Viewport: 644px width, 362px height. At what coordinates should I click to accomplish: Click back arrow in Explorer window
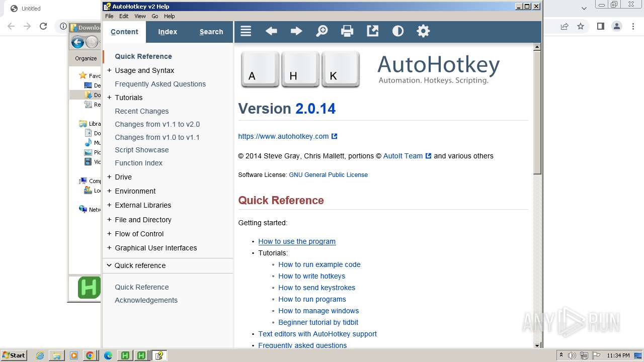coord(77,42)
